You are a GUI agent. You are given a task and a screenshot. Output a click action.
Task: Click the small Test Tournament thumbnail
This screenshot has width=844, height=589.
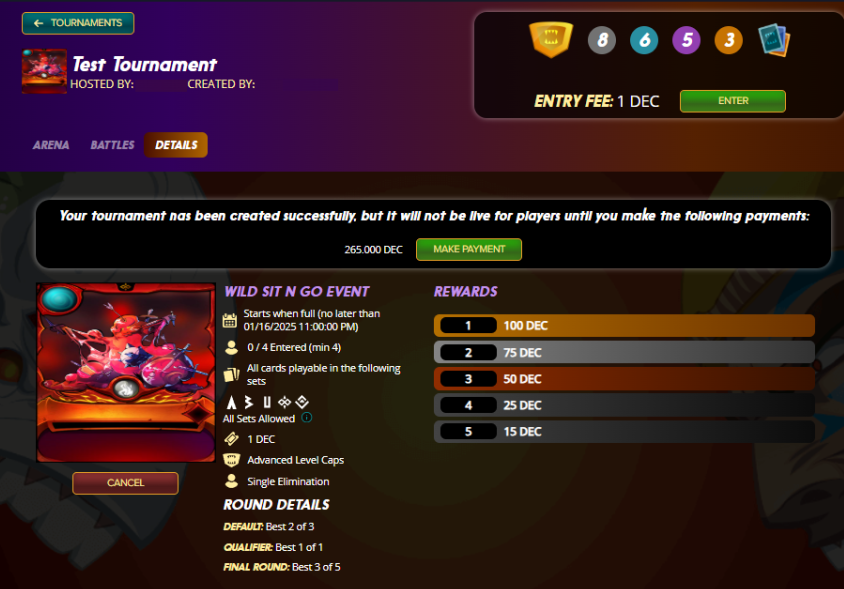(x=44, y=71)
